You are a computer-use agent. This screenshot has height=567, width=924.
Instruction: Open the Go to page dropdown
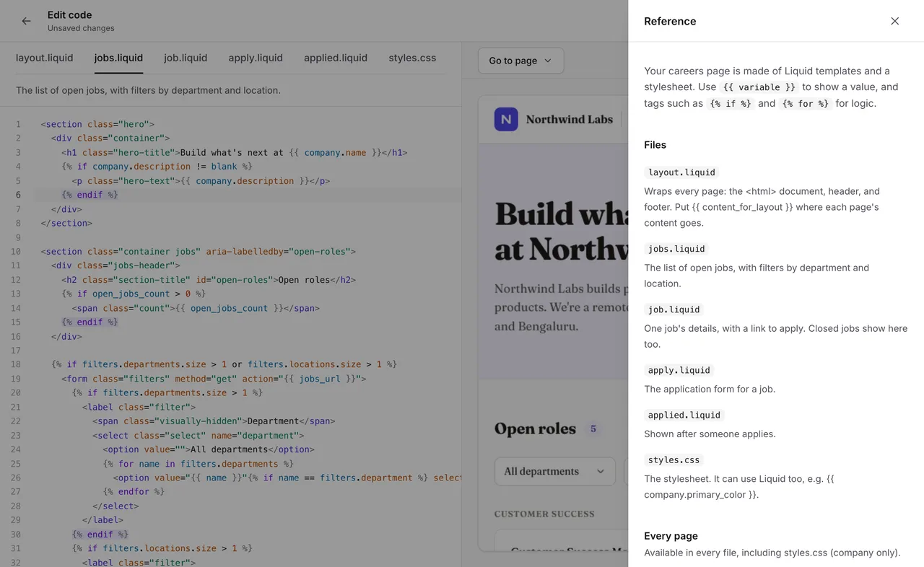[520, 61]
